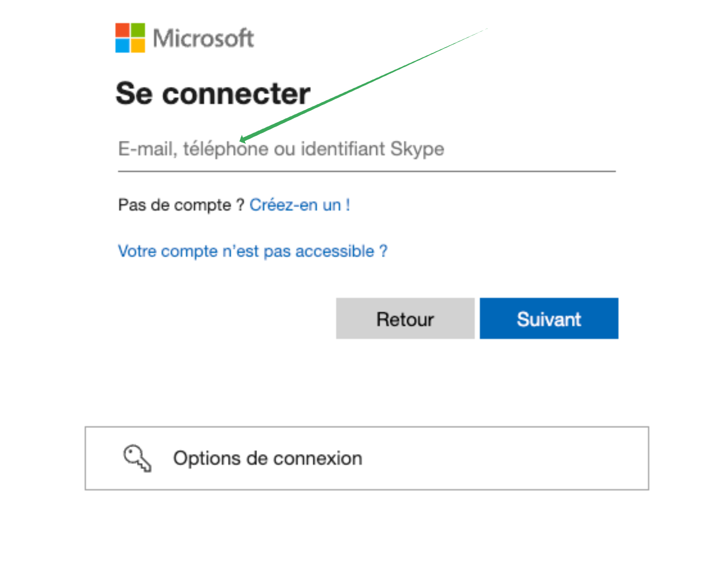Screen dimensions: 707x588
Task: Open the "Créez-en un !" link
Action: (x=299, y=205)
